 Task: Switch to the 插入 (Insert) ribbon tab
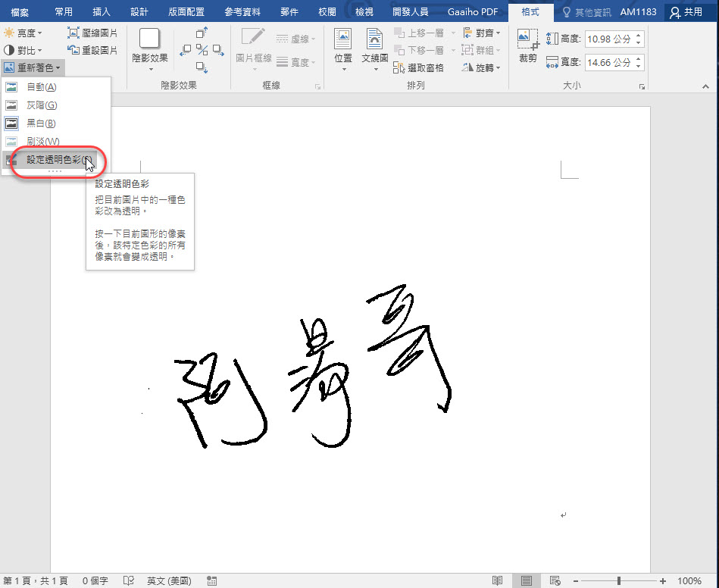[x=101, y=12]
